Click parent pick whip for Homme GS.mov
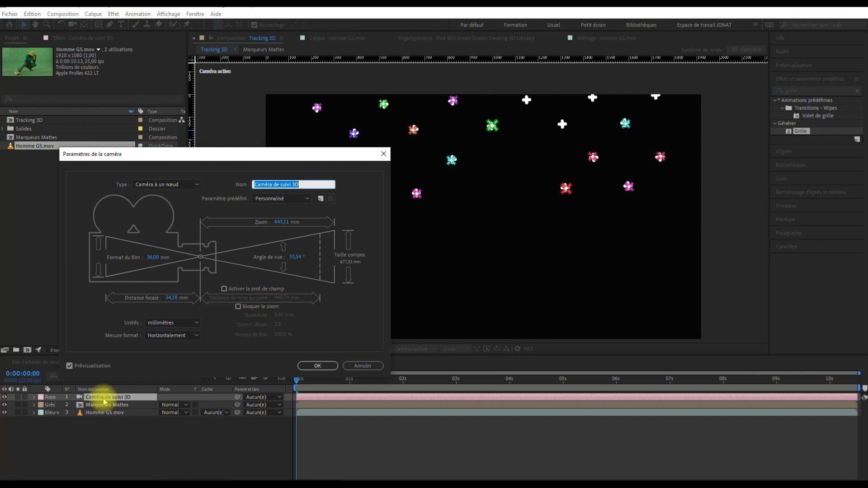 (x=237, y=413)
